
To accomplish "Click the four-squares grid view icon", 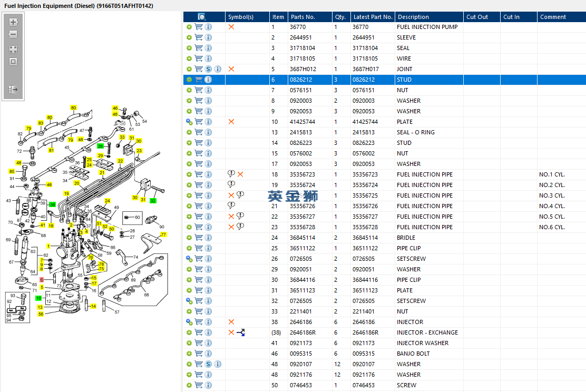I will pos(13,50).
